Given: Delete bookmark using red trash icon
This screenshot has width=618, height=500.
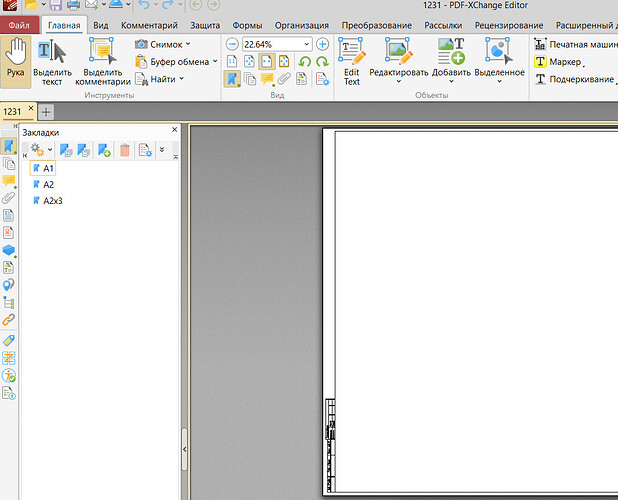Looking at the screenshot, I should 125,150.
